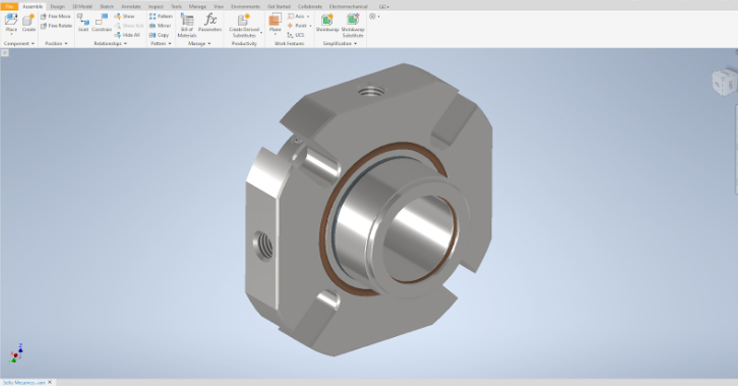The image size is (738, 386).
Task: Select the Plane work feature tool
Action: [275, 24]
